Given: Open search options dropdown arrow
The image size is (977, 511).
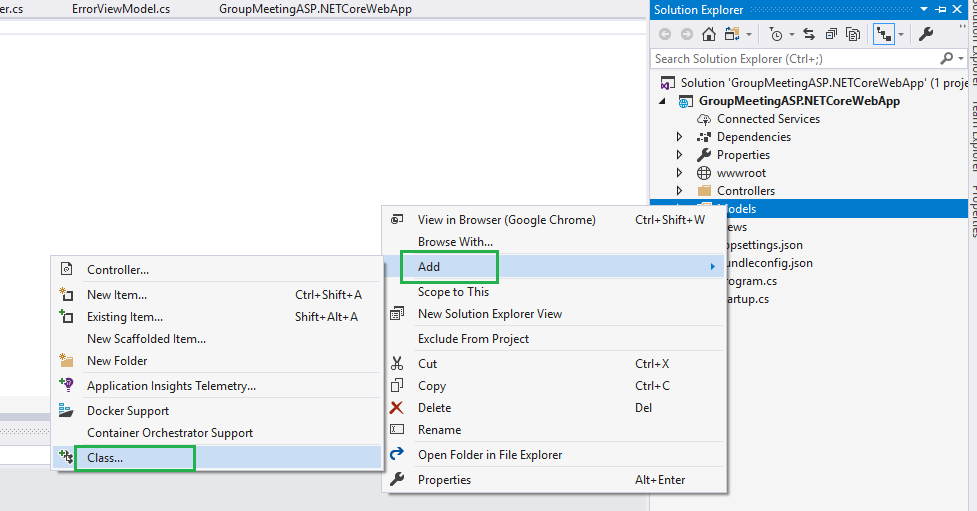Looking at the screenshot, I should pos(961,59).
